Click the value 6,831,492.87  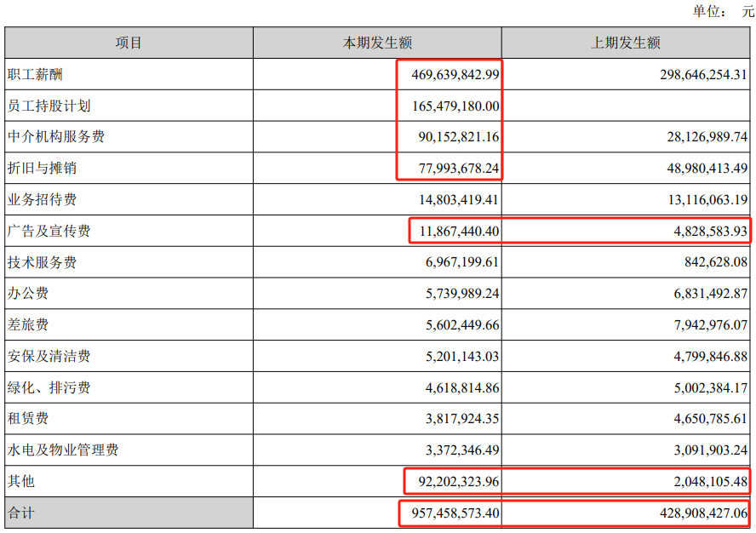click(710, 294)
